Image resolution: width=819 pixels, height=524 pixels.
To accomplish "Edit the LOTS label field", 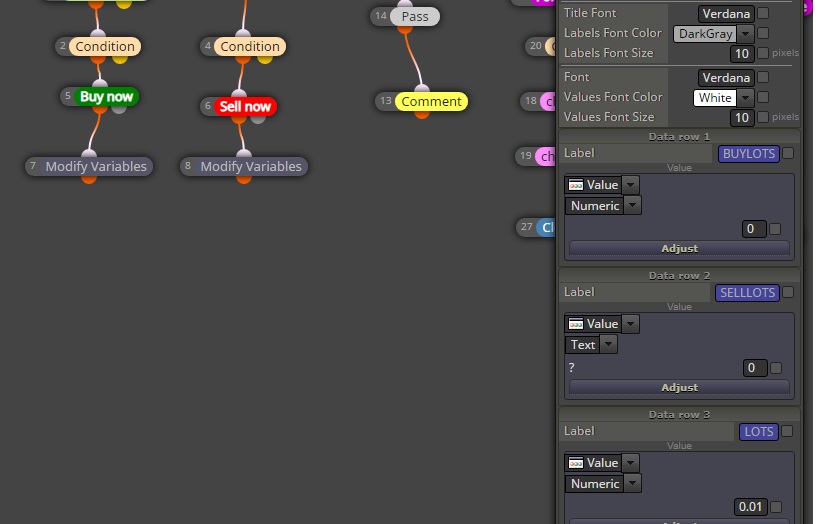I will click(758, 432).
